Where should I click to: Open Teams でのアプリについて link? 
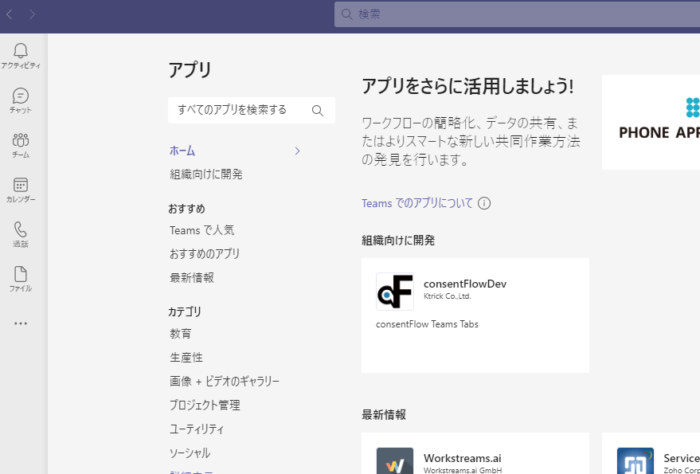click(417, 204)
